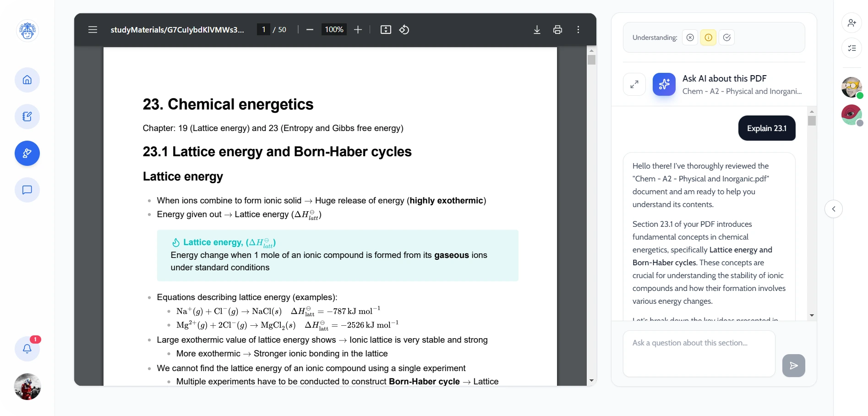Click the add-person icon on right edge

(x=852, y=23)
